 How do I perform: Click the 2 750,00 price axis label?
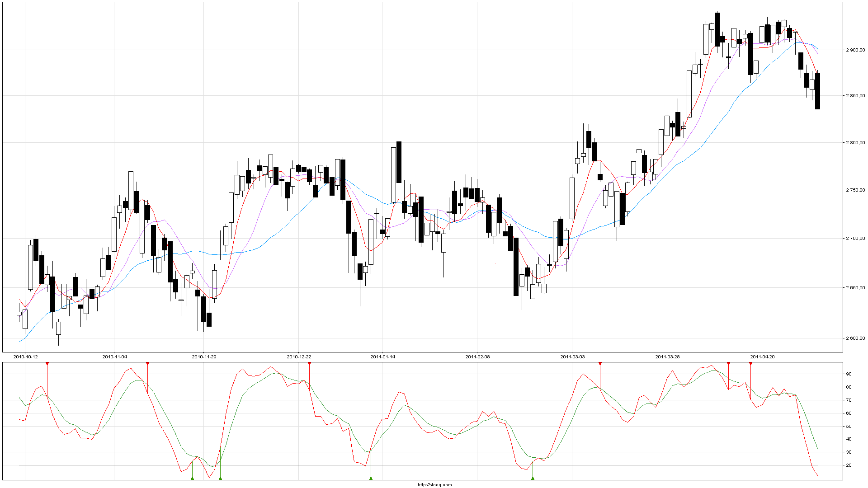coord(855,190)
